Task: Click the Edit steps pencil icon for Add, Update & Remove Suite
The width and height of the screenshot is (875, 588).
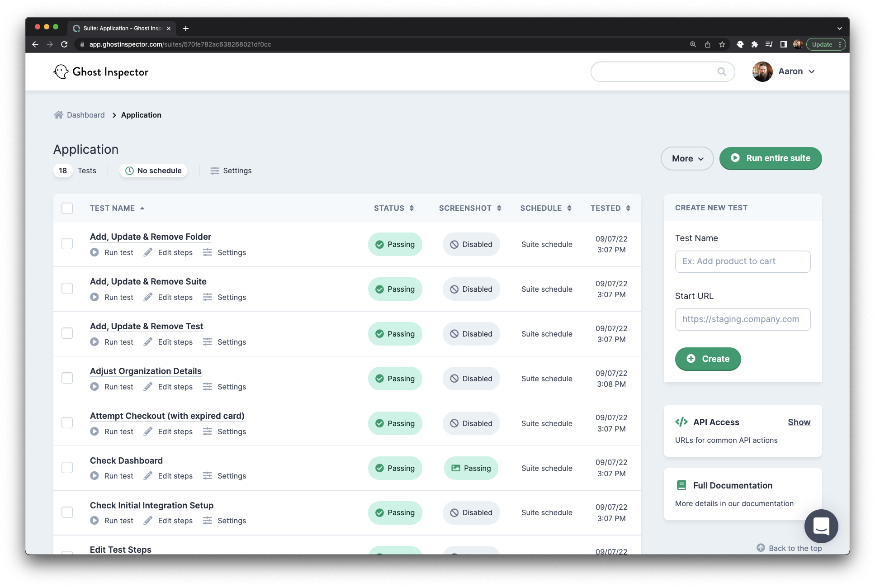Action: pos(148,297)
